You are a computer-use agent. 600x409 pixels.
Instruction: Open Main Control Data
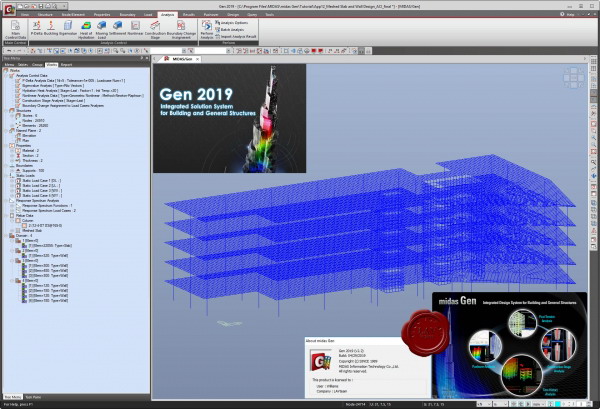[15, 29]
